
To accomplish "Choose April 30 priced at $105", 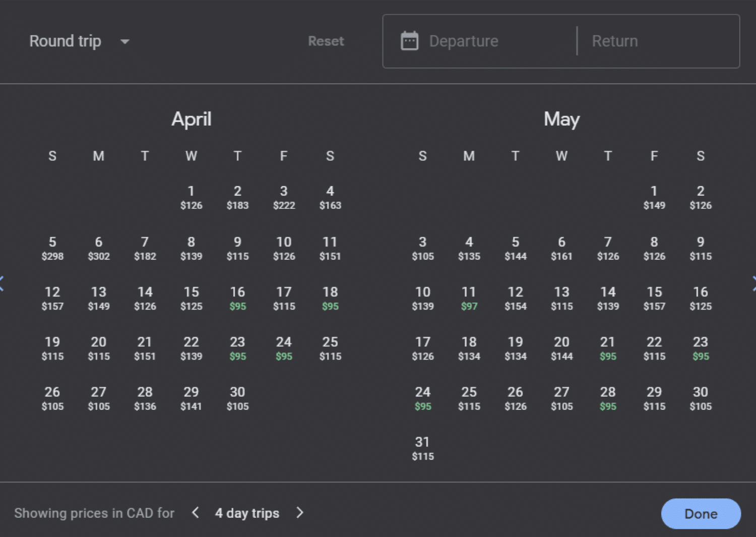I will [237, 398].
